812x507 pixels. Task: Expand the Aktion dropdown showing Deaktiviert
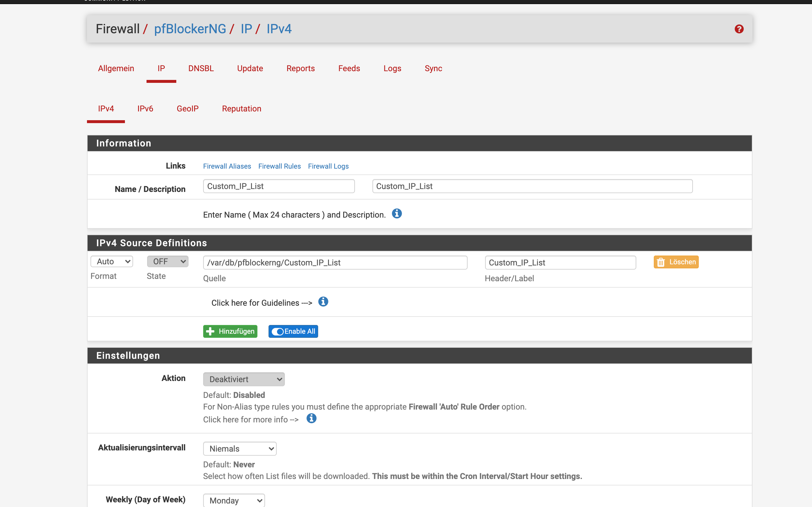(x=244, y=379)
